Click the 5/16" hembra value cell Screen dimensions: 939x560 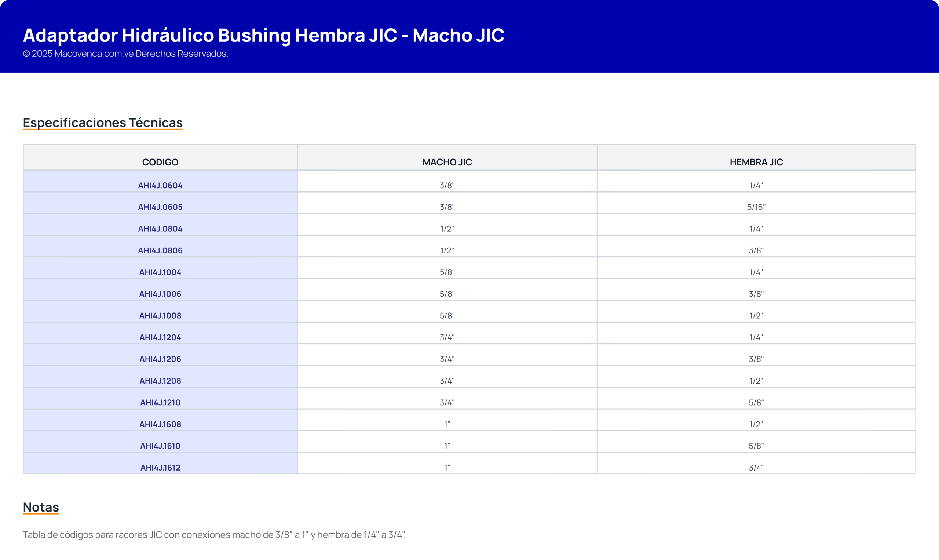(756, 207)
